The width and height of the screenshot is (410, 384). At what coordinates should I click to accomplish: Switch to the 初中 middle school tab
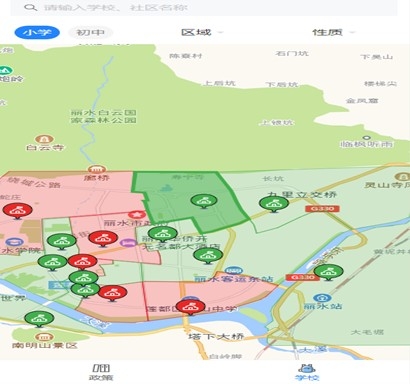[x=90, y=32]
